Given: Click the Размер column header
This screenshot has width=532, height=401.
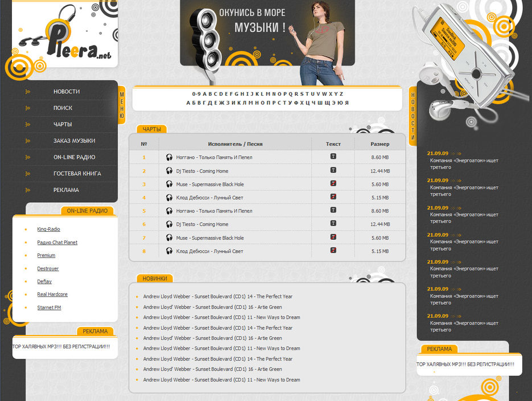Looking at the screenshot, I should (380, 144).
